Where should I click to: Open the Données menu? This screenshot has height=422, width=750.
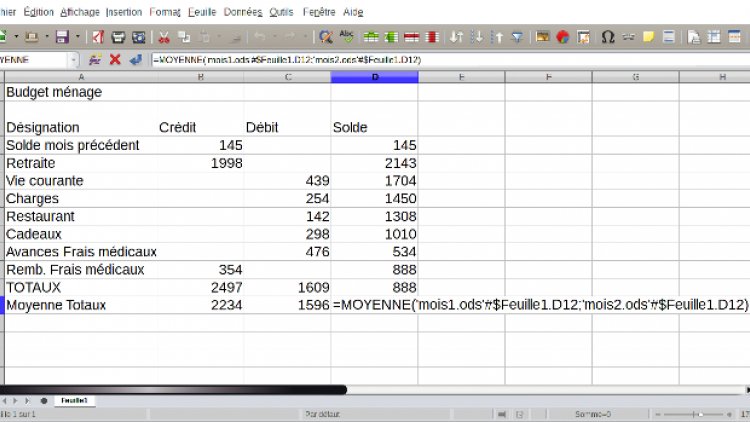(x=242, y=12)
